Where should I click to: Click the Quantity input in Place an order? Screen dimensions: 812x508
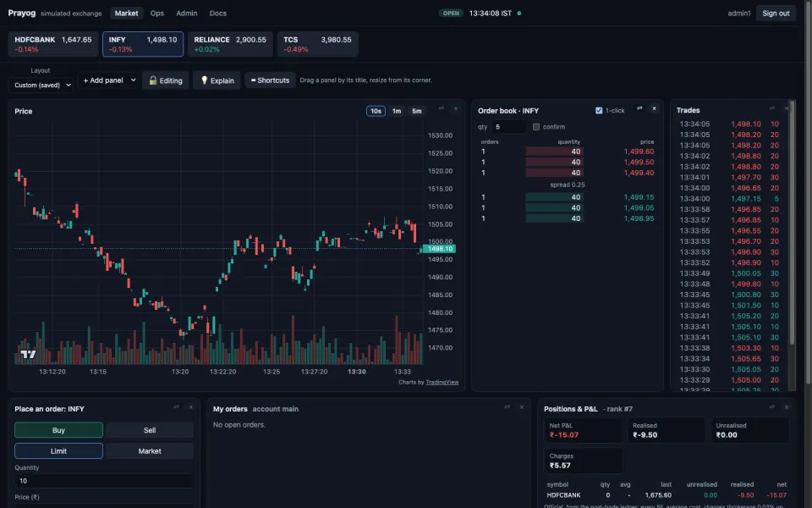pyautogui.click(x=104, y=481)
